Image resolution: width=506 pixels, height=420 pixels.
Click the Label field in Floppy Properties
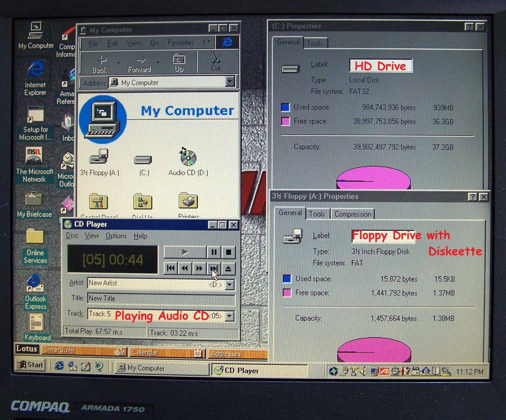point(383,236)
